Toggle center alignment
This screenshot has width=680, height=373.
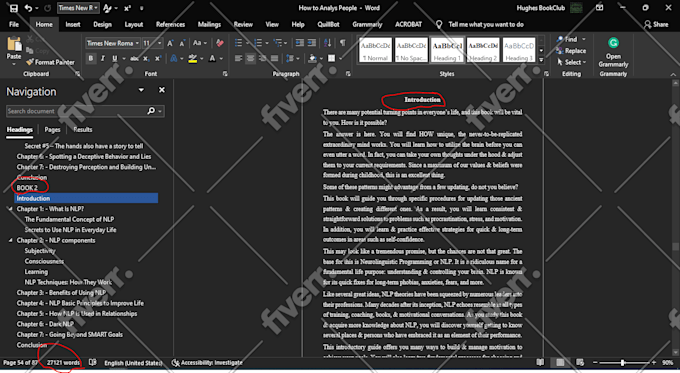250,58
